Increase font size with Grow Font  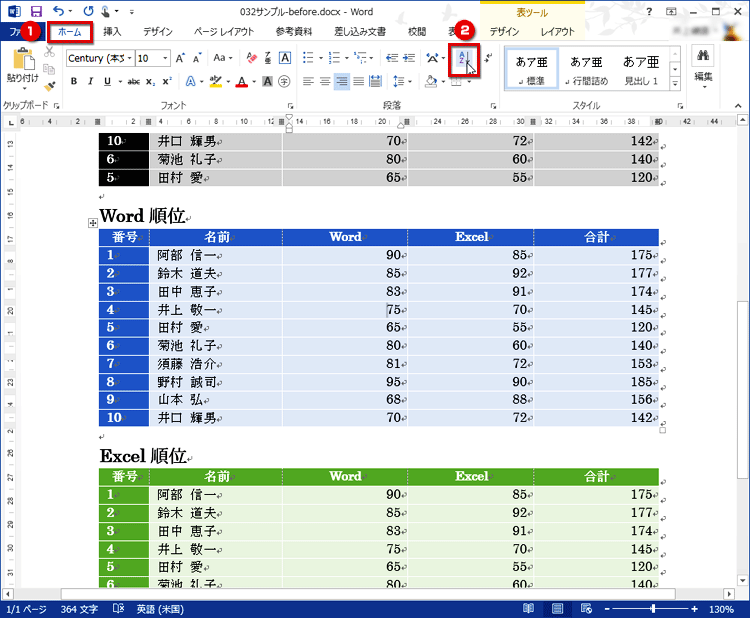coord(180,58)
